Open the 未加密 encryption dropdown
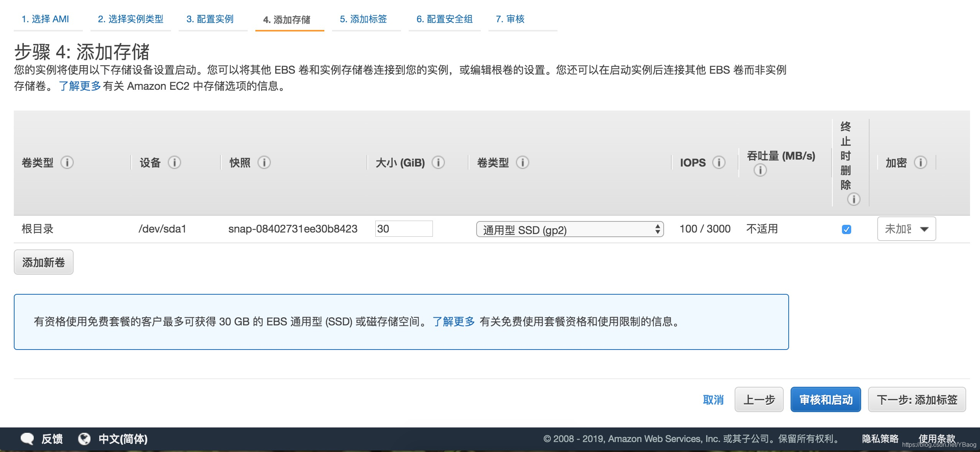980x452 pixels. (906, 229)
